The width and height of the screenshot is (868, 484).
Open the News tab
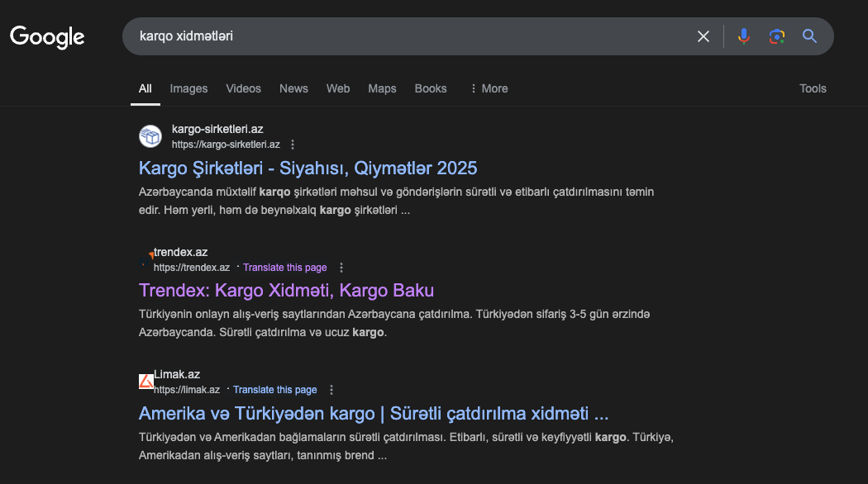click(x=293, y=88)
